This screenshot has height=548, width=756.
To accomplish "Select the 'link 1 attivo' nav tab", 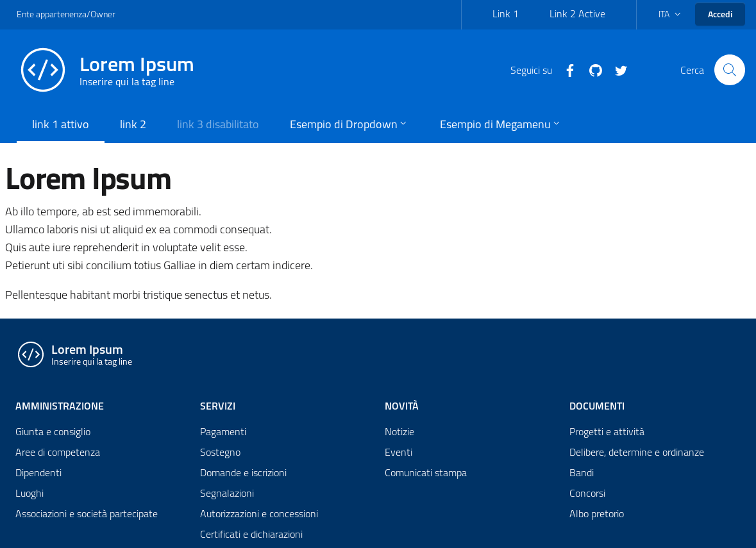I will tap(60, 124).
